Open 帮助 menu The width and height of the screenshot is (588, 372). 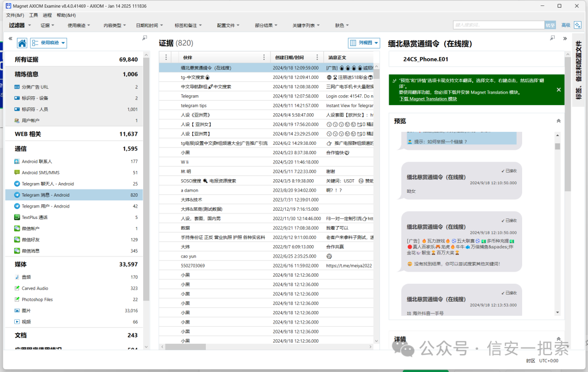coord(66,15)
